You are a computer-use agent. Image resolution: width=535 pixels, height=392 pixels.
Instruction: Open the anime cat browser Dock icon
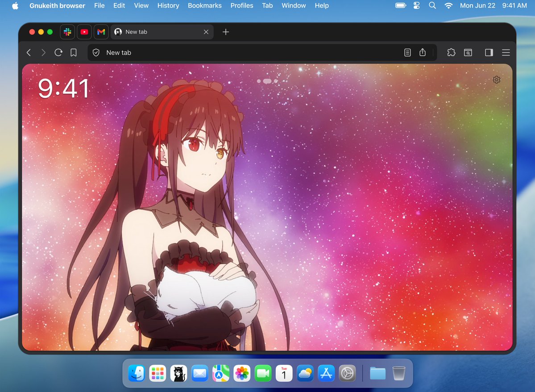pyautogui.click(x=178, y=373)
